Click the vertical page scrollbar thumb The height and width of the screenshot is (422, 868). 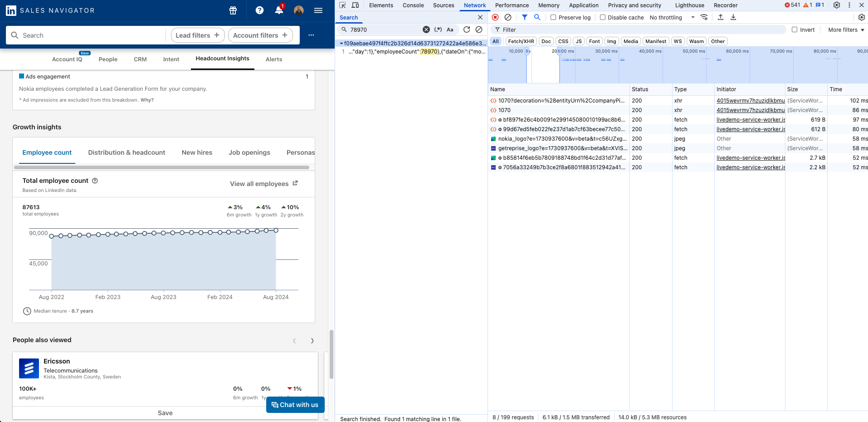(332, 354)
